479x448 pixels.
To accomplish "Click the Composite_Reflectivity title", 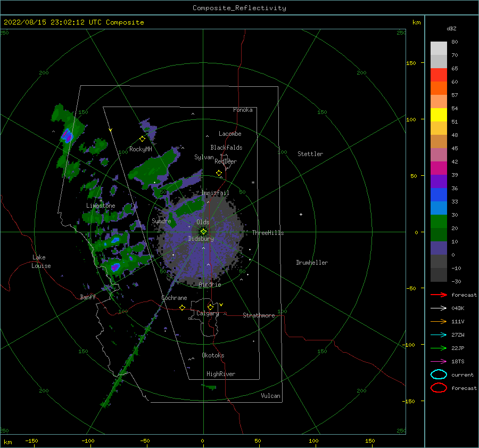I will click(x=240, y=8).
